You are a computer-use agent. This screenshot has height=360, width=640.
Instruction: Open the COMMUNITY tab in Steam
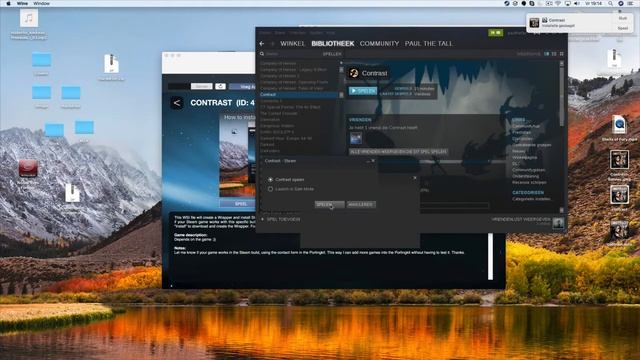[x=379, y=44]
